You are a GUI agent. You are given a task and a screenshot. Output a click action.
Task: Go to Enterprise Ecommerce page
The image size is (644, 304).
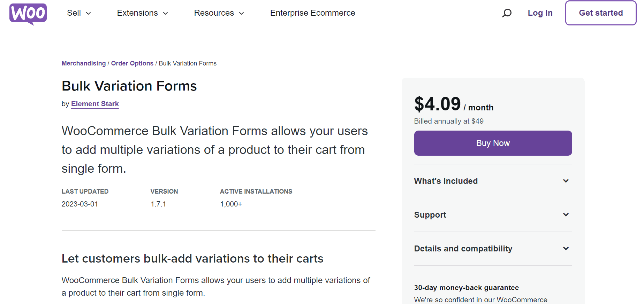312,13
